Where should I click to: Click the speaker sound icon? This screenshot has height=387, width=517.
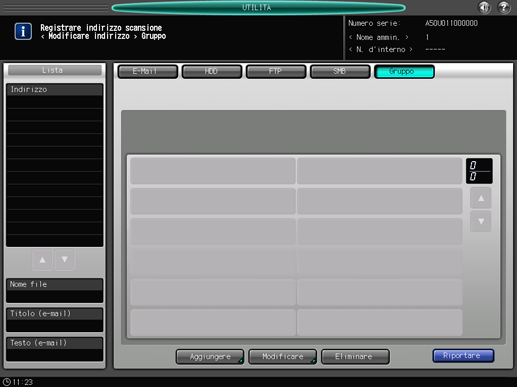tap(484, 7)
